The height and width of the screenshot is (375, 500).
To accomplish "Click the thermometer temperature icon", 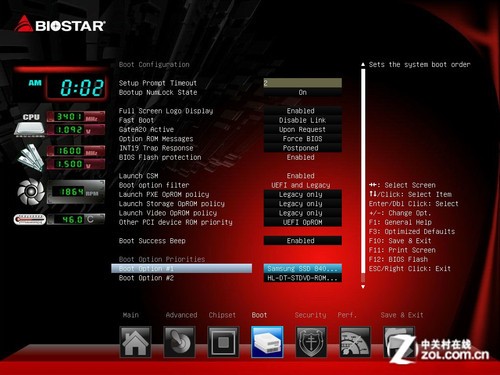I will click(30, 219).
